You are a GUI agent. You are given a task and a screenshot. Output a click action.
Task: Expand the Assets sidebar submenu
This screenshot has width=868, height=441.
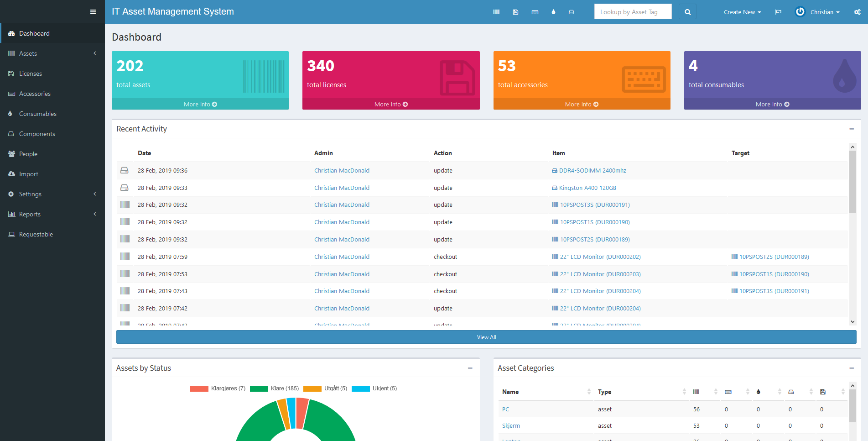click(x=52, y=53)
